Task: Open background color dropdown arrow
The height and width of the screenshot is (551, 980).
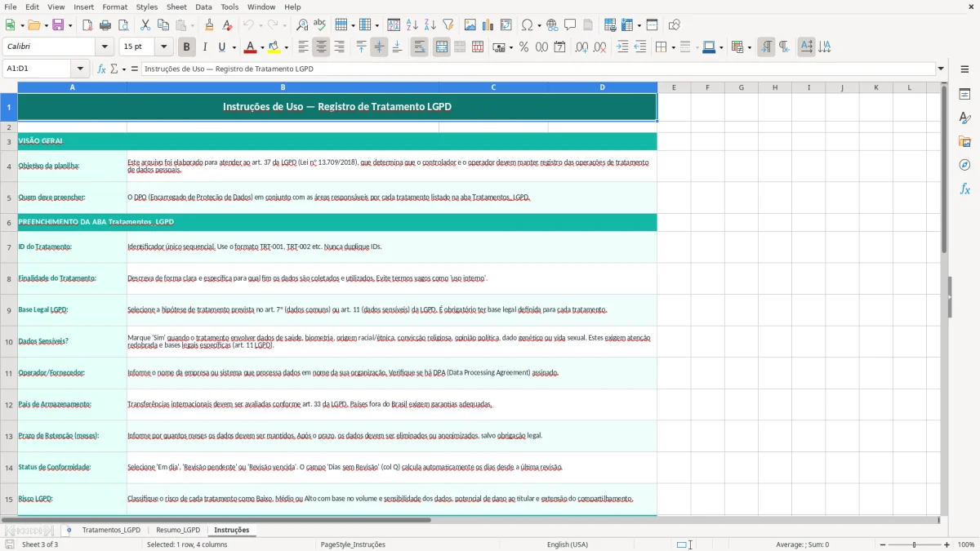Action: (287, 47)
